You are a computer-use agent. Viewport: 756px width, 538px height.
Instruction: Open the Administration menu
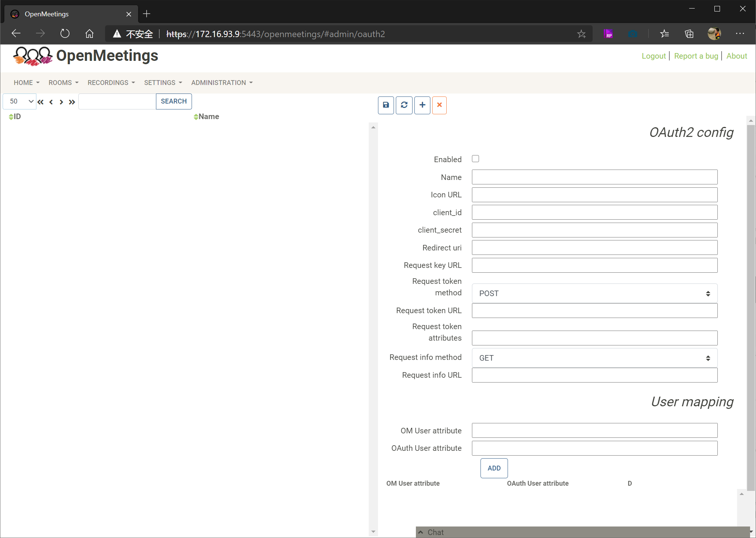(222, 83)
